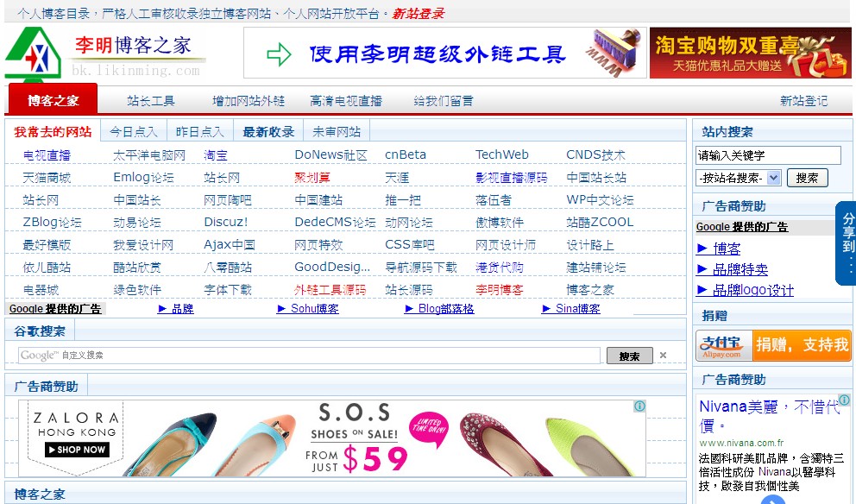Click the green arrow on outlink banner
The height and width of the screenshot is (504, 856).
(279, 55)
